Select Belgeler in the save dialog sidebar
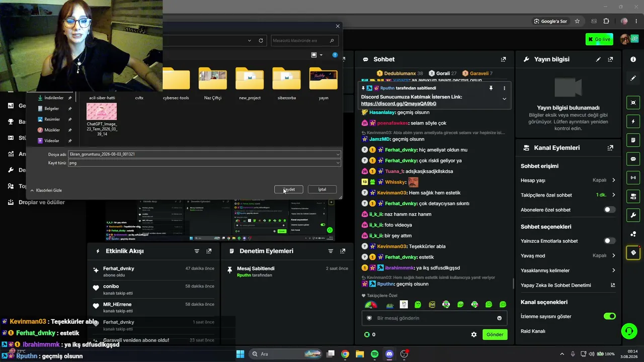The height and width of the screenshot is (362, 644). (x=52, y=109)
